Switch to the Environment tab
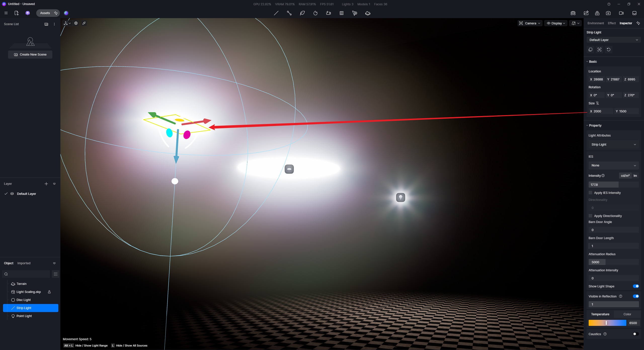644x350 pixels. point(595,23)
